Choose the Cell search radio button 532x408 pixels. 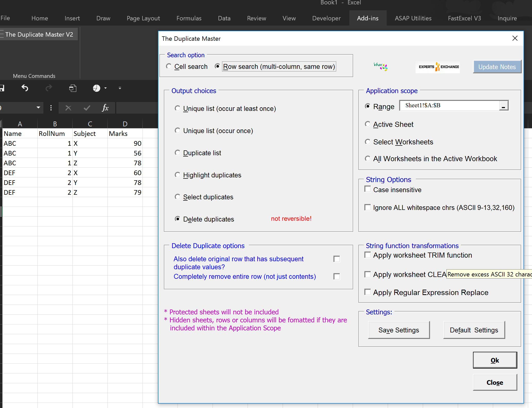[169, 67]
